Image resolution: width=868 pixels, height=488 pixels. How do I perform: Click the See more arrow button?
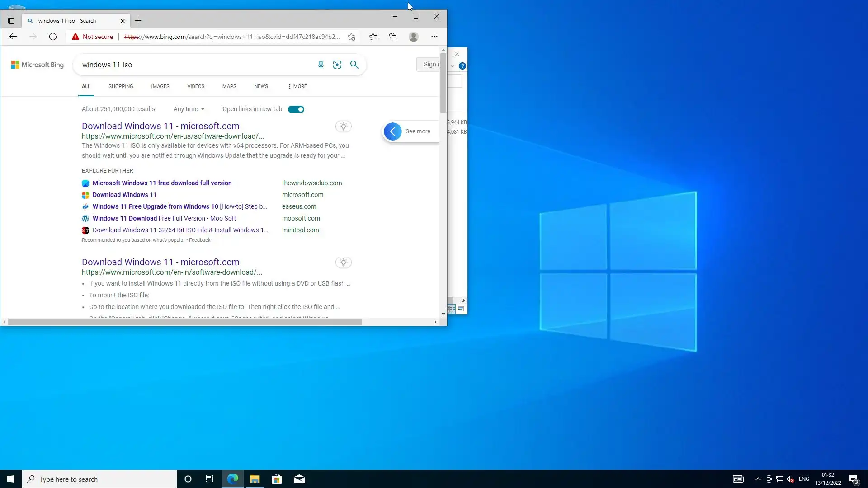(x=393, y=131)
